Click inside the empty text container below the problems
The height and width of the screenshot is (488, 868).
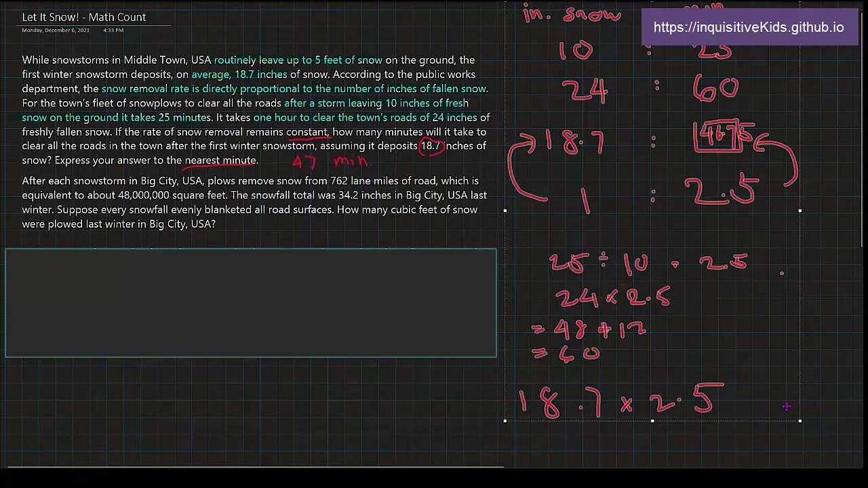pyautogui.click(x=251, y=303)
